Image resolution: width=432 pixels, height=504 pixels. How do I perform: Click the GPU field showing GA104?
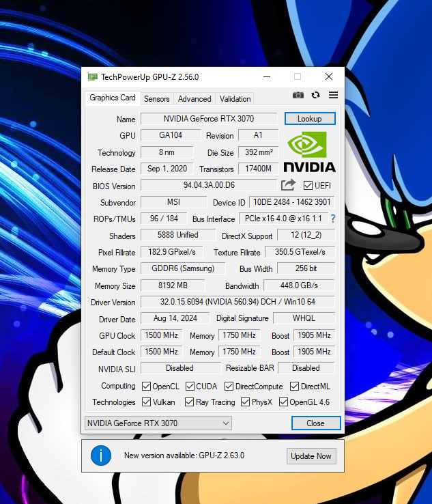pos(171,135)
